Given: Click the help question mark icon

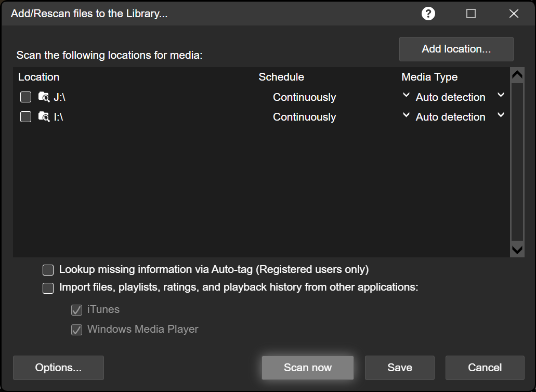Looking at the screenshot, I should click(428, 14).
